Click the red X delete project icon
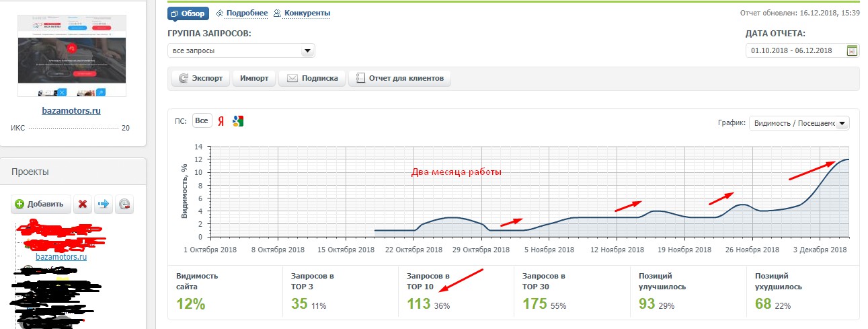The height and width of the screenshot is (329, 868). coord(82,204)
